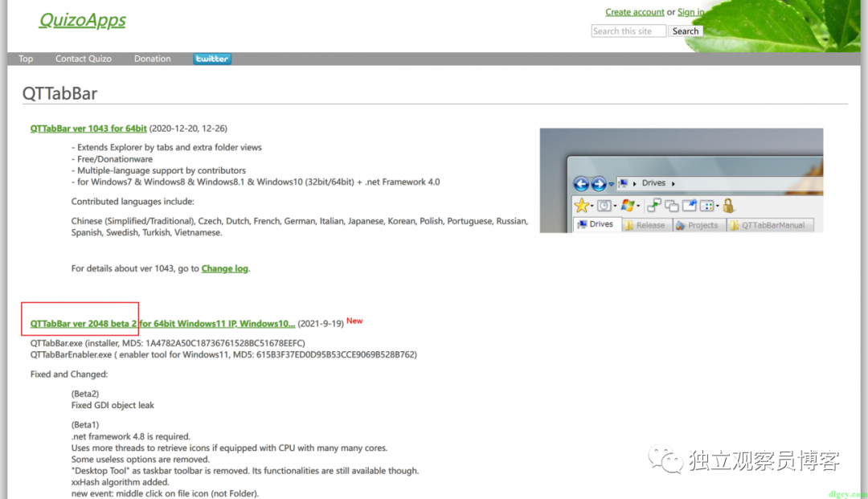Click the twitter badge in navigation bar
Viewport: 868px width, 499px height.
[x=212, y=59]
